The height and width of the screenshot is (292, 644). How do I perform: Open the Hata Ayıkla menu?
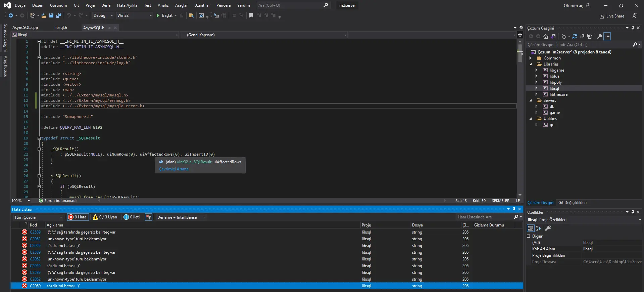tap(127, 5)
